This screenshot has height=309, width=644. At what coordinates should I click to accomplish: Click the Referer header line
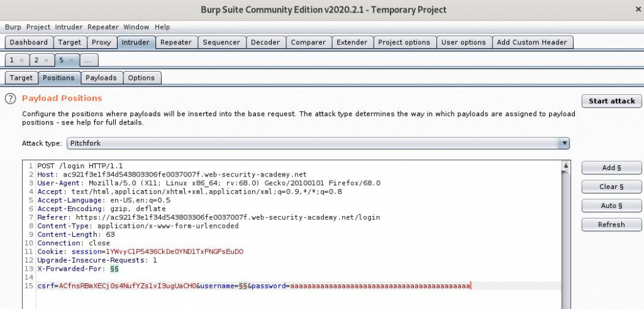209,217
